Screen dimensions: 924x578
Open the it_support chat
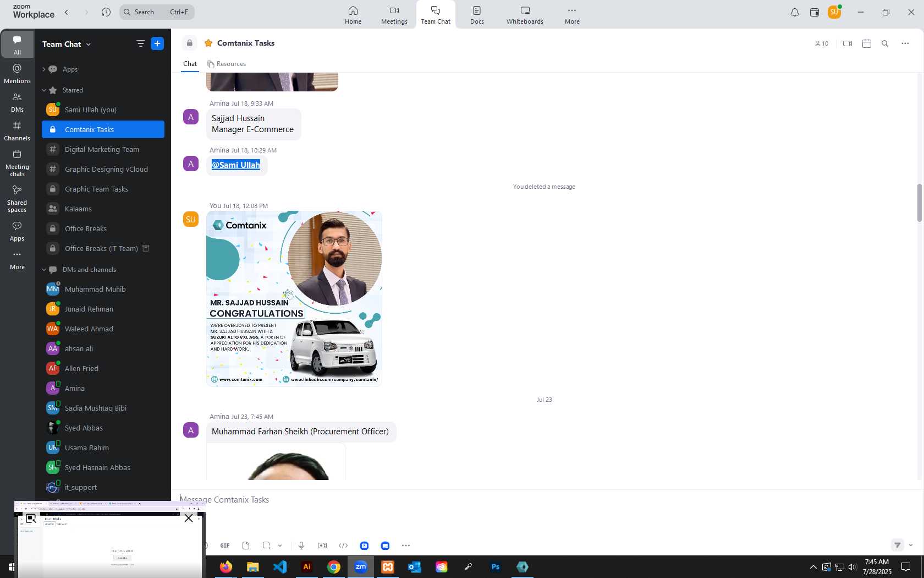[103, 487]
